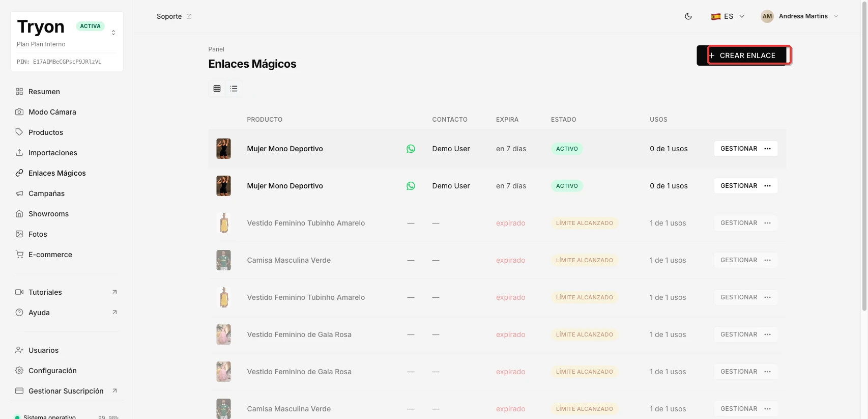Click WhatsApp icon in second Mujer Mono Deportivo row
The image size is (868, 419).
411,186
